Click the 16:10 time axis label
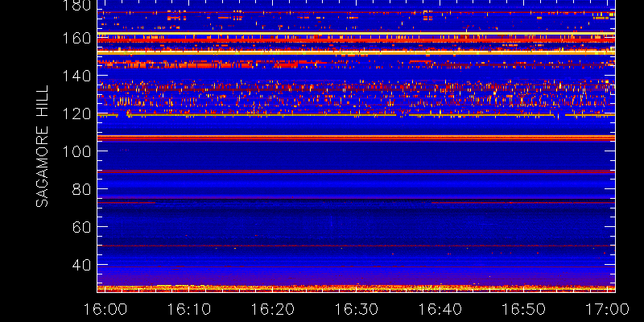The width and height of the screenshot is (644, 322). click(188, 309)
